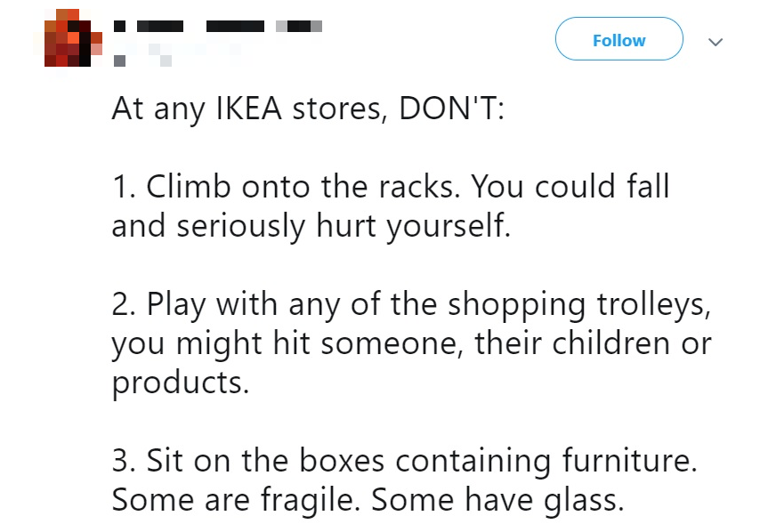The image size is (768, 532).
Task: Click the "At any IKEA stores, DON'T:" line
Action: pyautogui.click(x=308, y=109)
